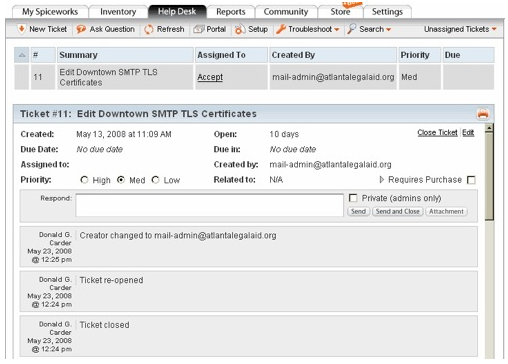Sort by the Due column header
Viewport: 508px width, 364px height.
[468, 55]
